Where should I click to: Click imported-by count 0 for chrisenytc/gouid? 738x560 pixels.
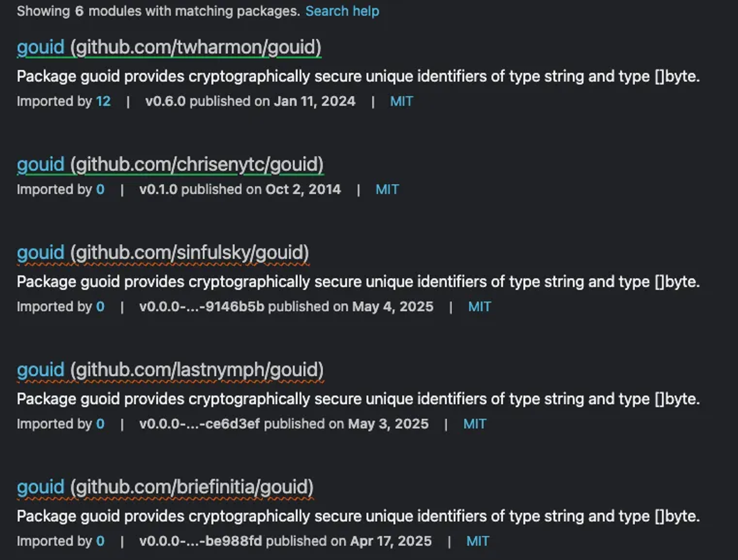[100, 189]
